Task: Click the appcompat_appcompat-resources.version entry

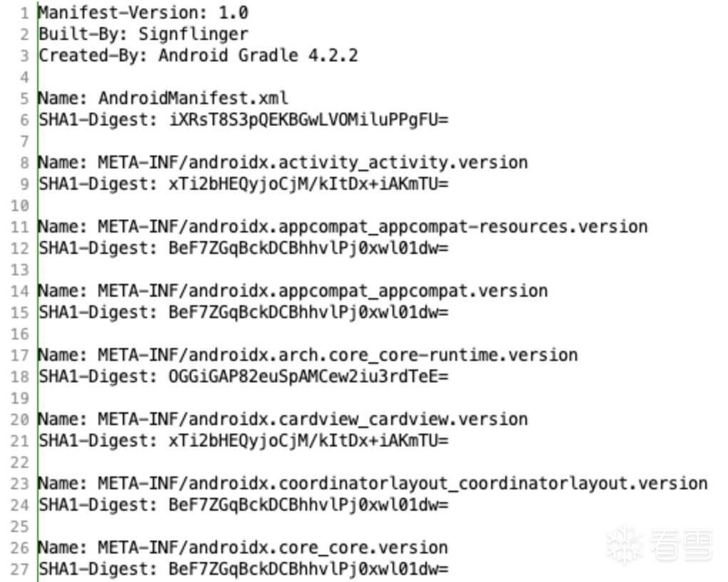Action: (373, 227)
